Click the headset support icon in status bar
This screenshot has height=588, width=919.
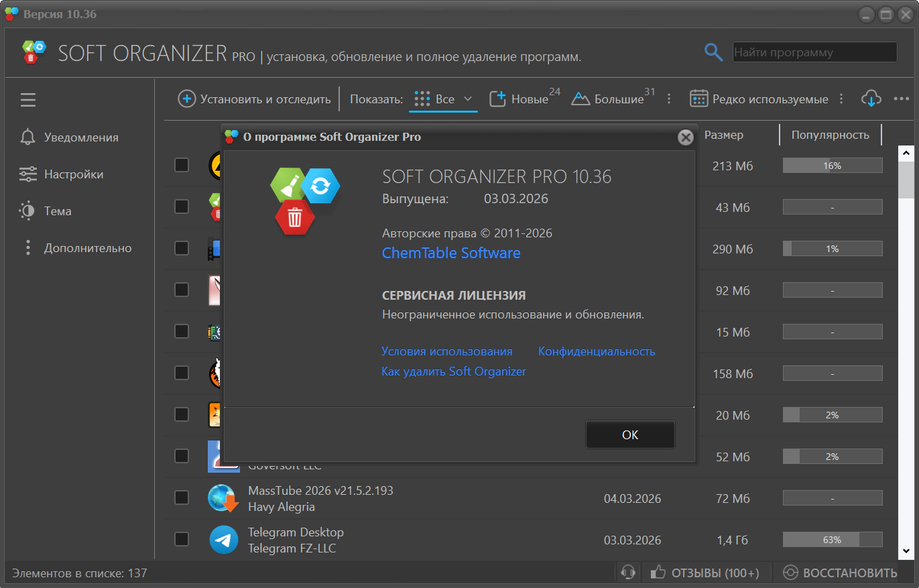[x=628, y=573]
